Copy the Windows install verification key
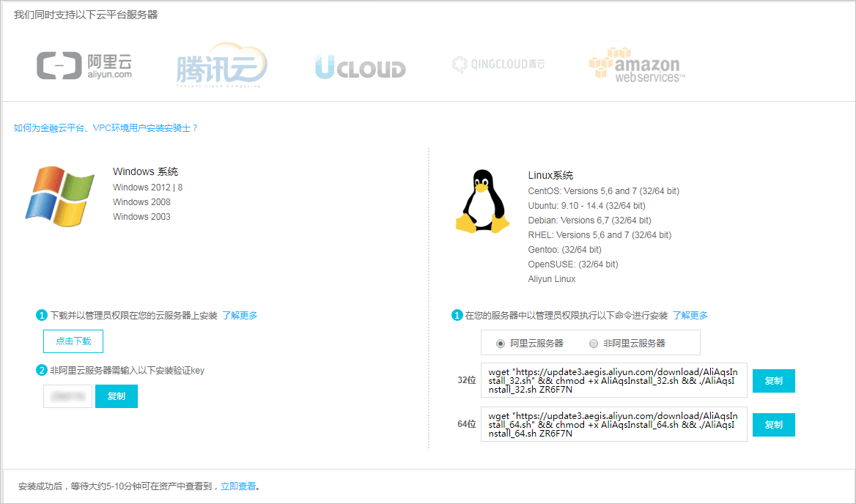 point(117,396)
